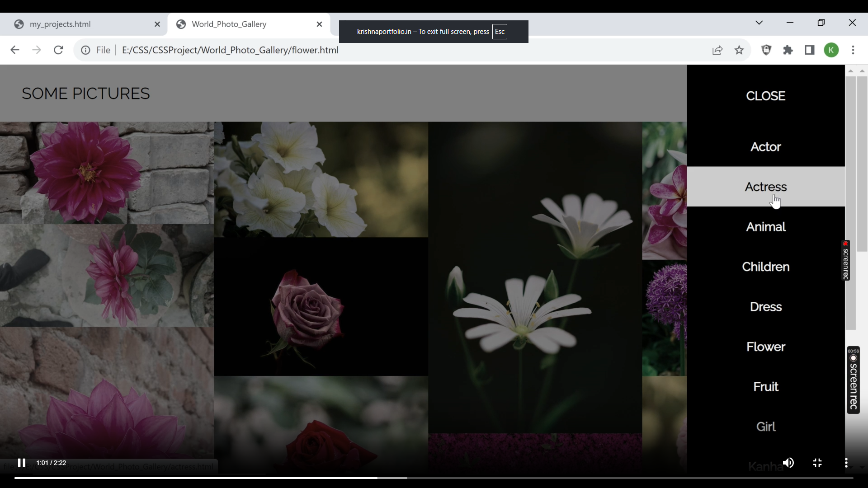Bookmark this page with the star icon

coord(739,50)
